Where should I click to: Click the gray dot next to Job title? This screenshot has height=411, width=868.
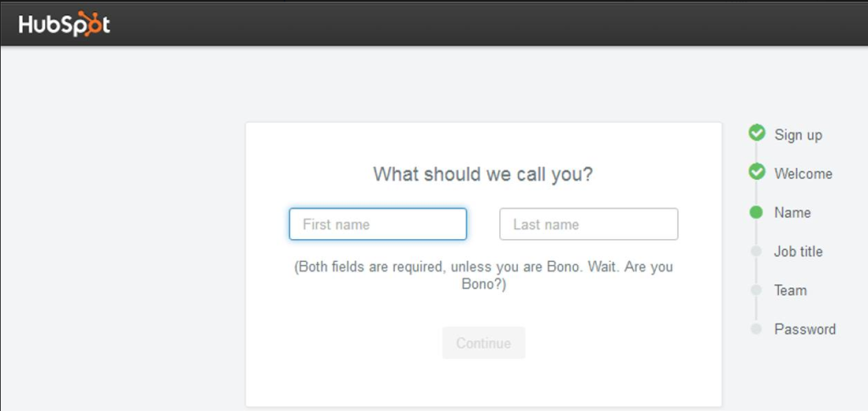coord(756,251)
